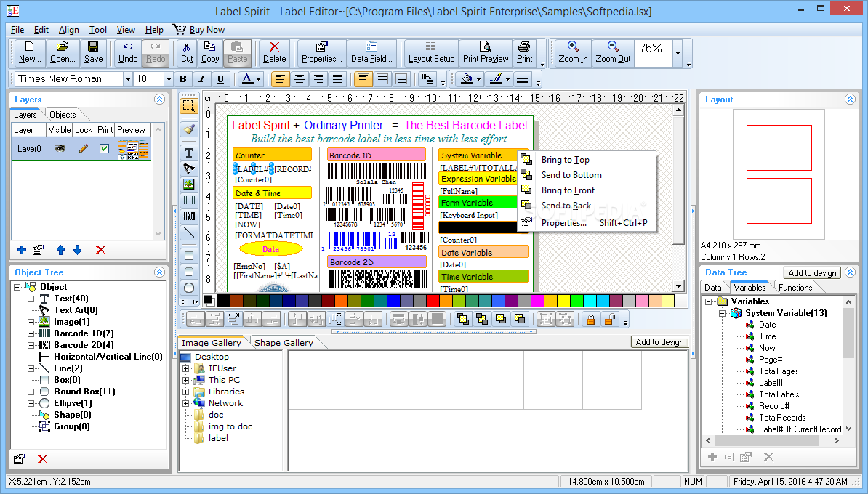The image size is (868, 494).
Task: Collapse the Layers panel chevron
Action: tap(159, 99)
